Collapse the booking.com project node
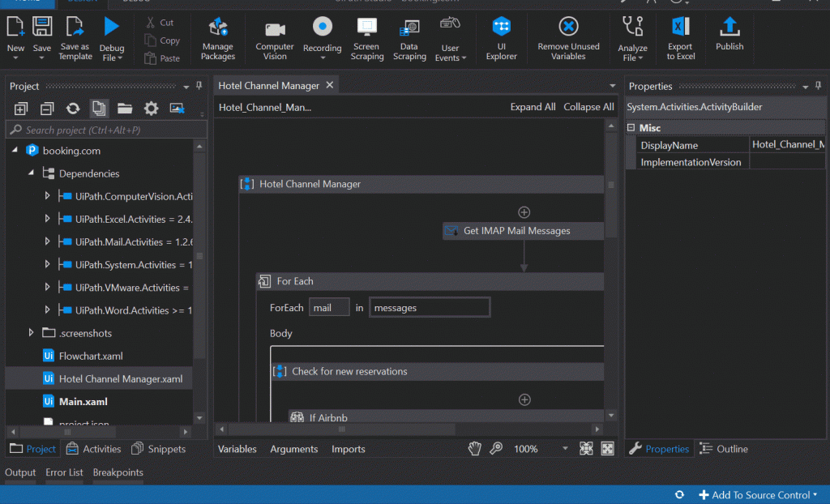Viewport: 830px width, 504px height. click(x=15, y=151)
